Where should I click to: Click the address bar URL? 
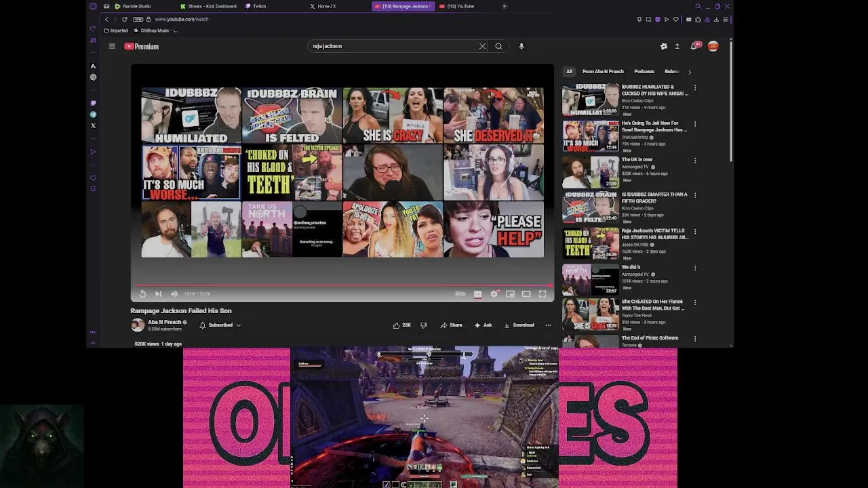pos(181,19)
